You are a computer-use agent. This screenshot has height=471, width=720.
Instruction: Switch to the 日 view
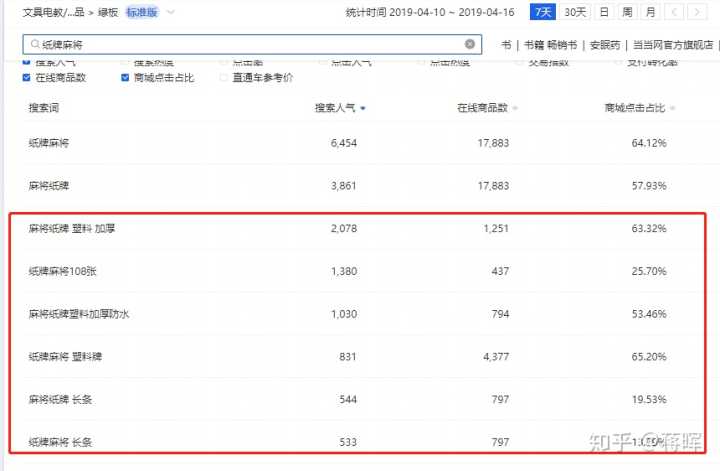click(603, 12)
